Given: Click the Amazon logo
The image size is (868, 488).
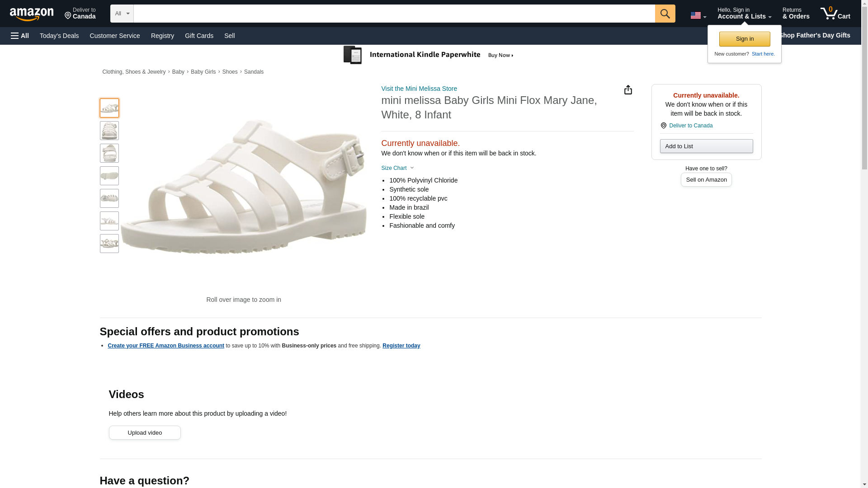Looking at the screenshot, I should click(32, 14).
